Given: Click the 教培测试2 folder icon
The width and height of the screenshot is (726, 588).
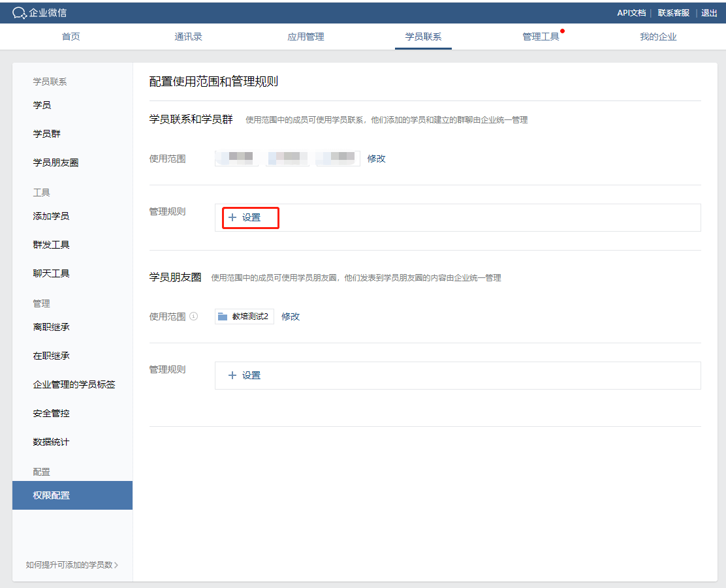Looking at the screenshot, I should coord(223,317).
